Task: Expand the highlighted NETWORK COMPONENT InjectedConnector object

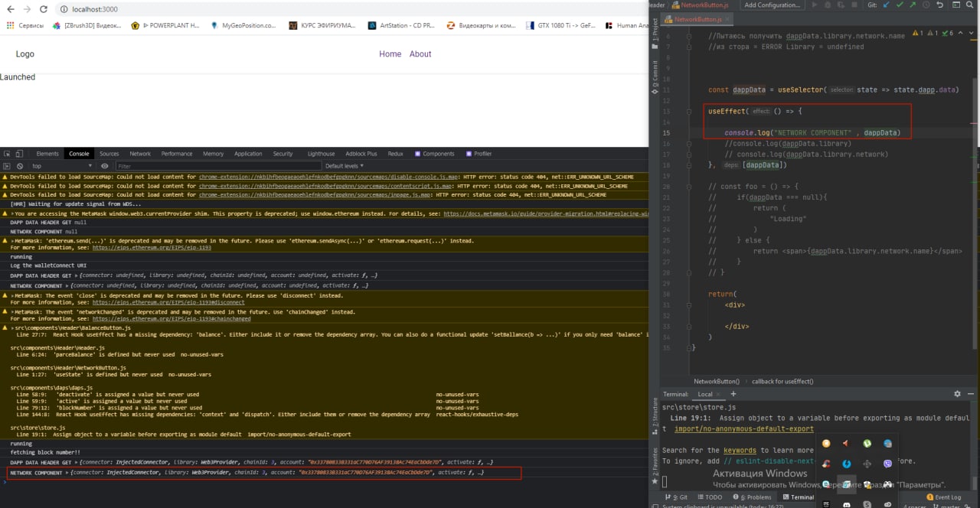Action: point(67,473)
